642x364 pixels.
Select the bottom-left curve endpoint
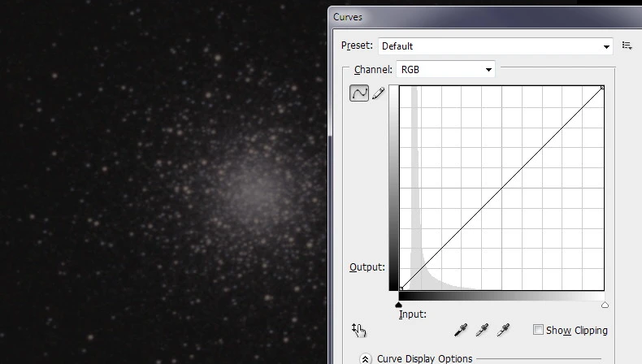point(401,288)
